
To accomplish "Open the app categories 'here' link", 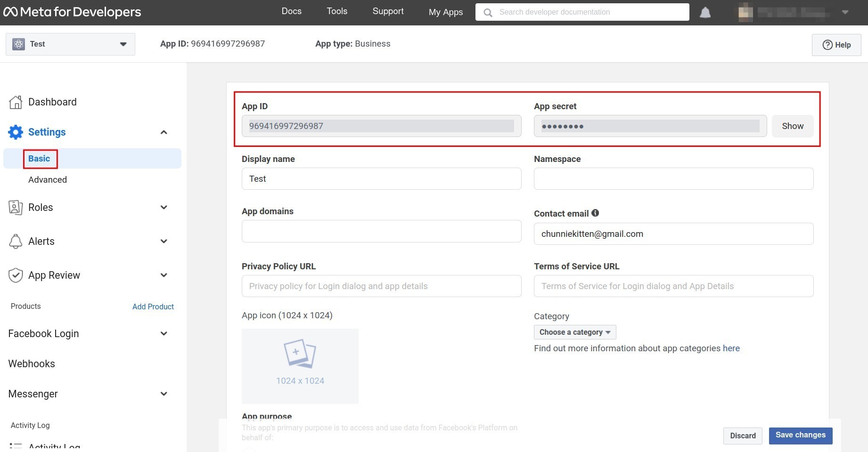I will 731,348.
